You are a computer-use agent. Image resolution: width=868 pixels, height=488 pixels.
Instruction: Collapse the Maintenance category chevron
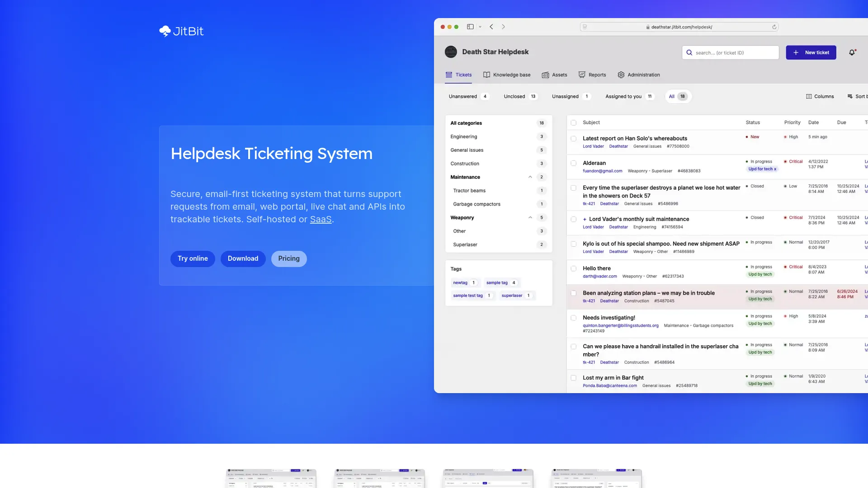coord(530,177)
